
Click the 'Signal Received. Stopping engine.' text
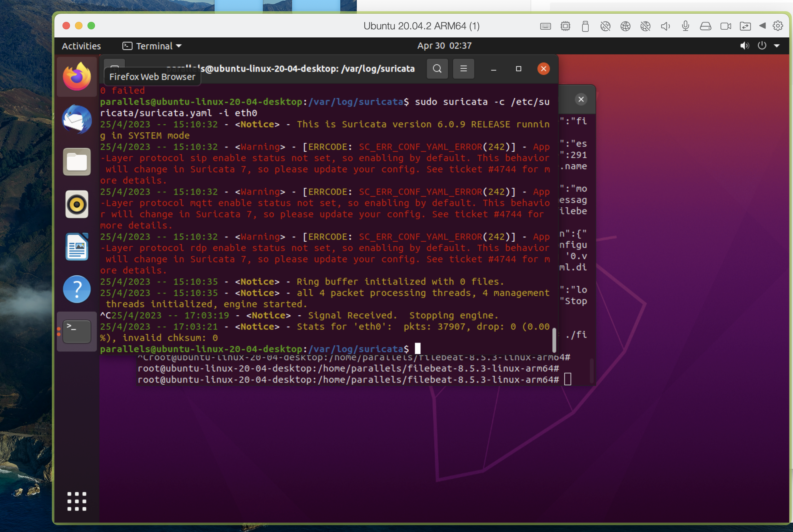click(x=403, y=315)
